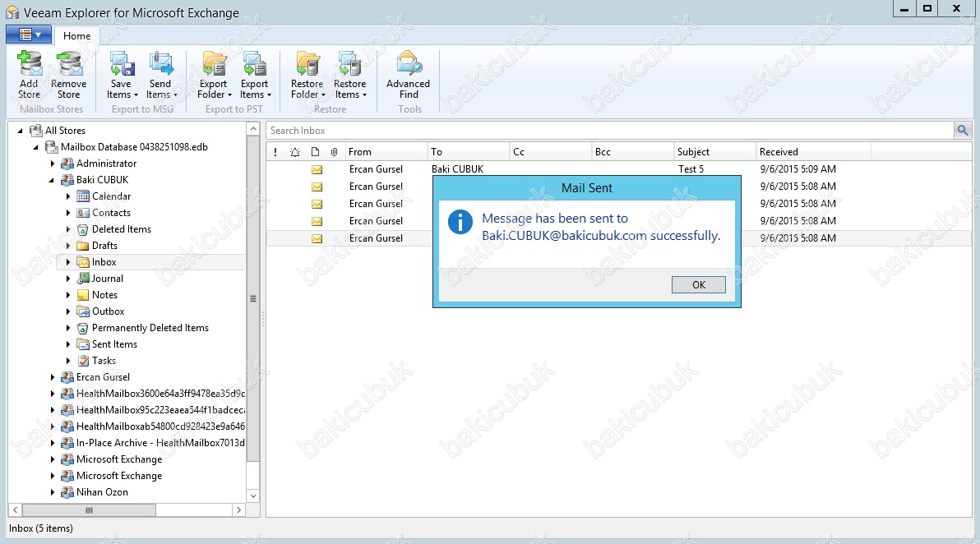
Task: Select the Nihan Ozon mailbox
Action: pyautogui.click(x=102, y=492)
